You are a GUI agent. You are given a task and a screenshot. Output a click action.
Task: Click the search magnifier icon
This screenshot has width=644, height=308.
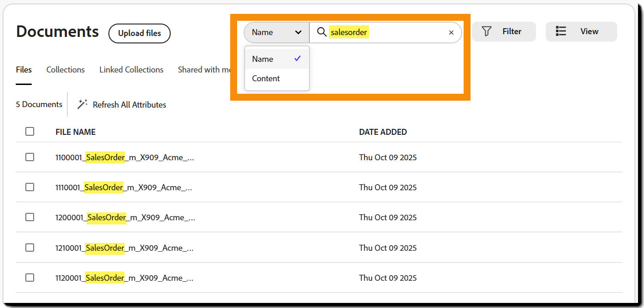click(x=321, y=32)
